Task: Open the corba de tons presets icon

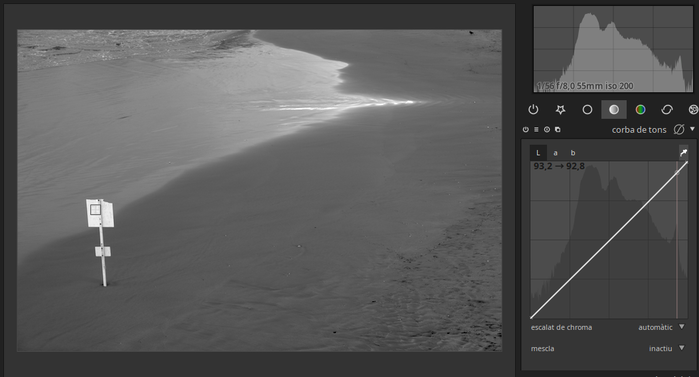Action: coord(536,130)
